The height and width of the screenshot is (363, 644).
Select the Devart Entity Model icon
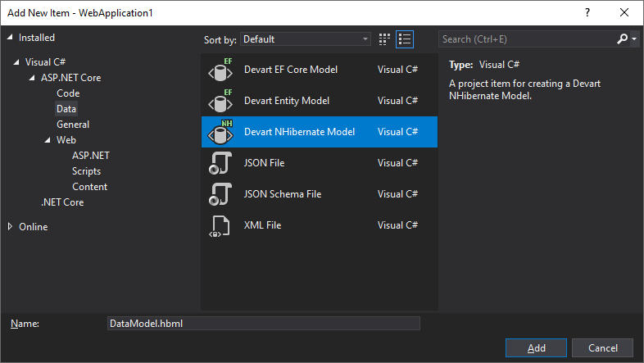(220, 101)
